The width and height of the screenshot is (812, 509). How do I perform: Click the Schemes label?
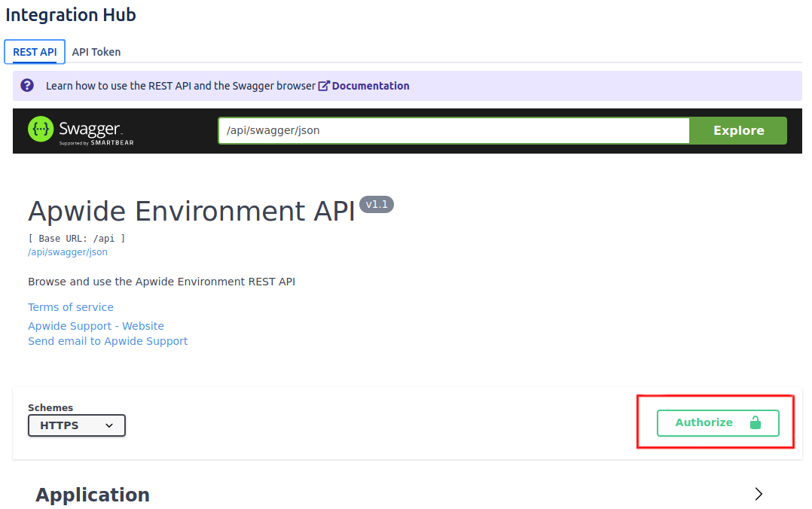tap(50, 407)
